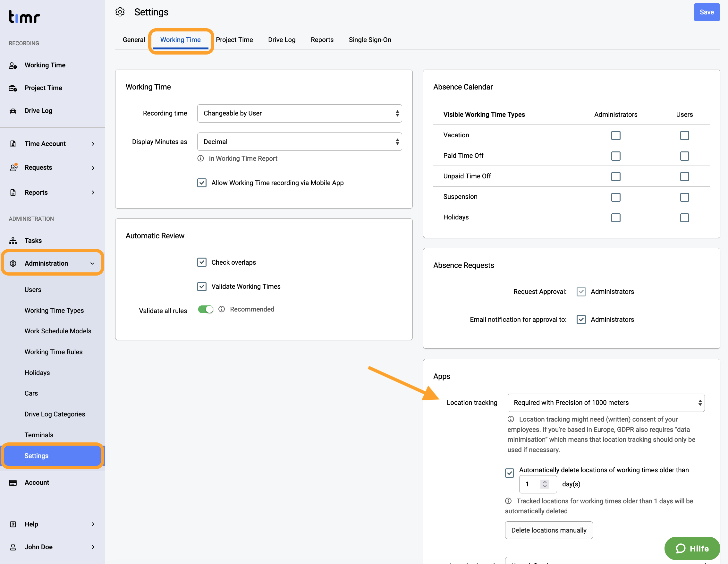Open the Single Sign-On tab
The image size is (728, 564).
click(x=370, y=40)
